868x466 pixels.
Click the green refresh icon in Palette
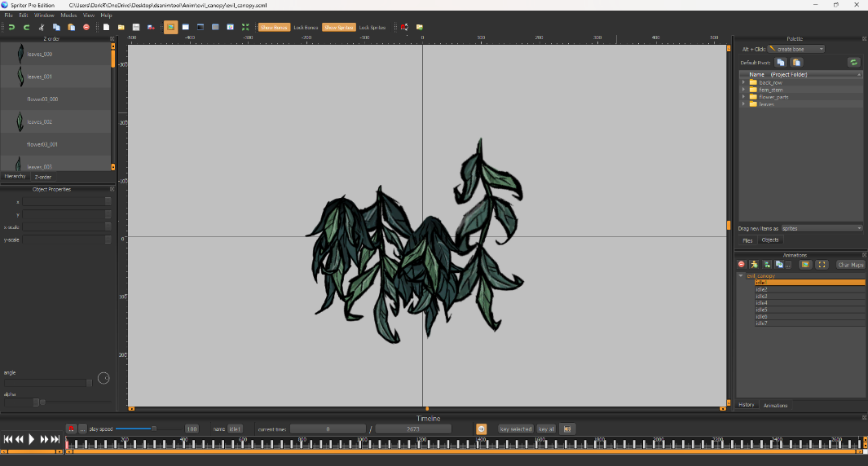(853, 62)
